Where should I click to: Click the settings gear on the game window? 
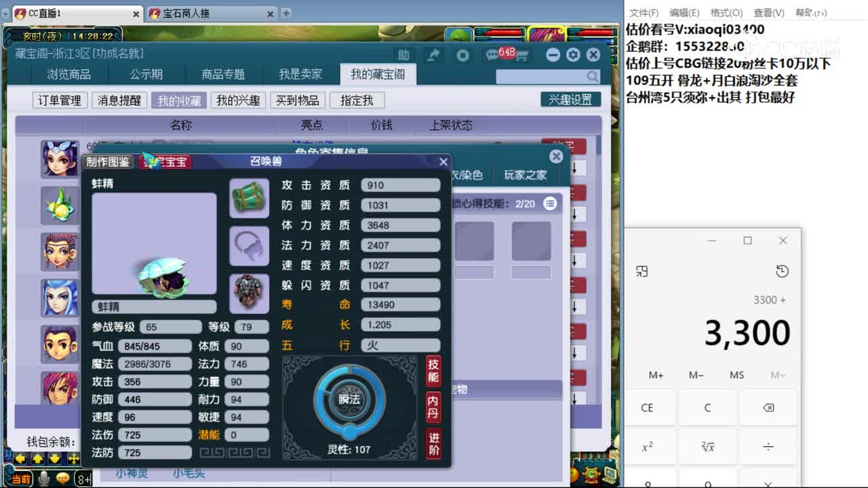[x=572, y=56]
